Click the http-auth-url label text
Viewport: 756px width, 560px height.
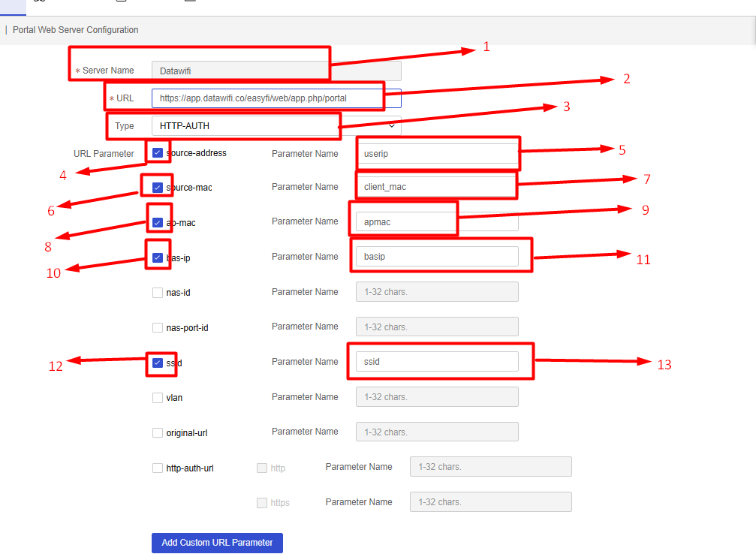[190, 468]
